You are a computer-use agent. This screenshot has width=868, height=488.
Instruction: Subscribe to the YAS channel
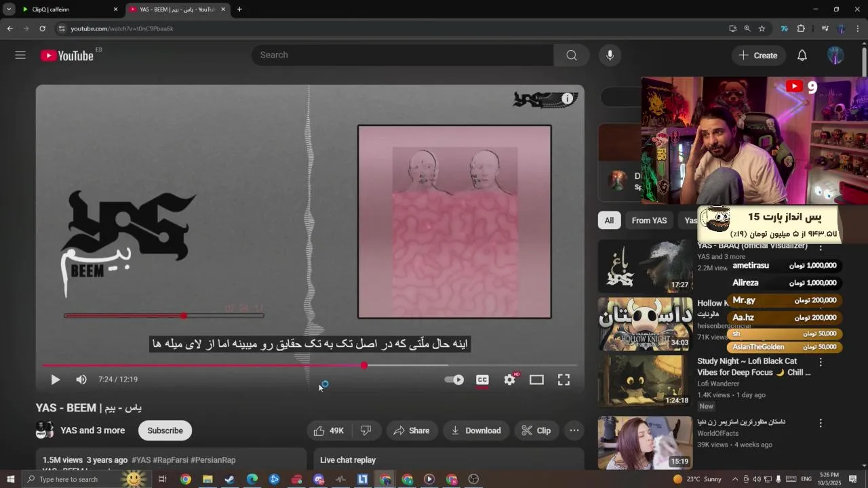(165, 430)
